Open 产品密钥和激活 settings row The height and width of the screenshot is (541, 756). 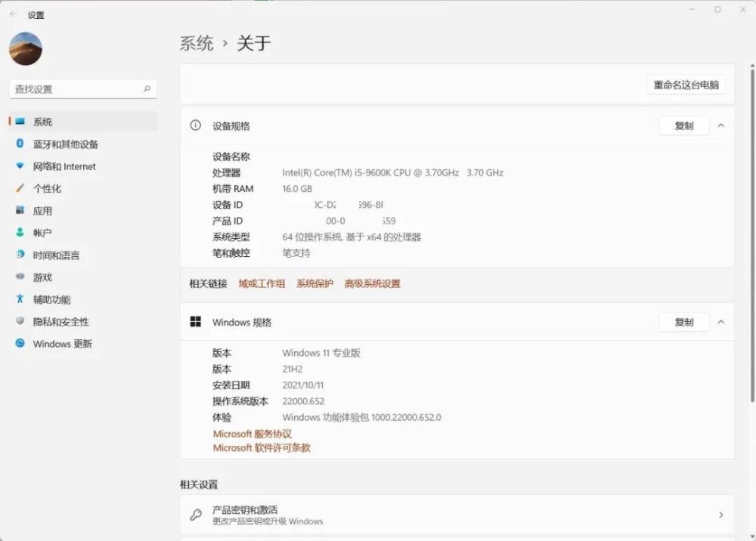[x=457, y=515]
